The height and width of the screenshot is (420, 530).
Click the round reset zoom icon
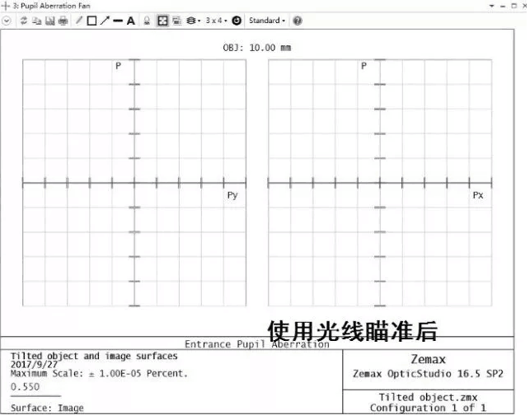(x=237, y=21)
